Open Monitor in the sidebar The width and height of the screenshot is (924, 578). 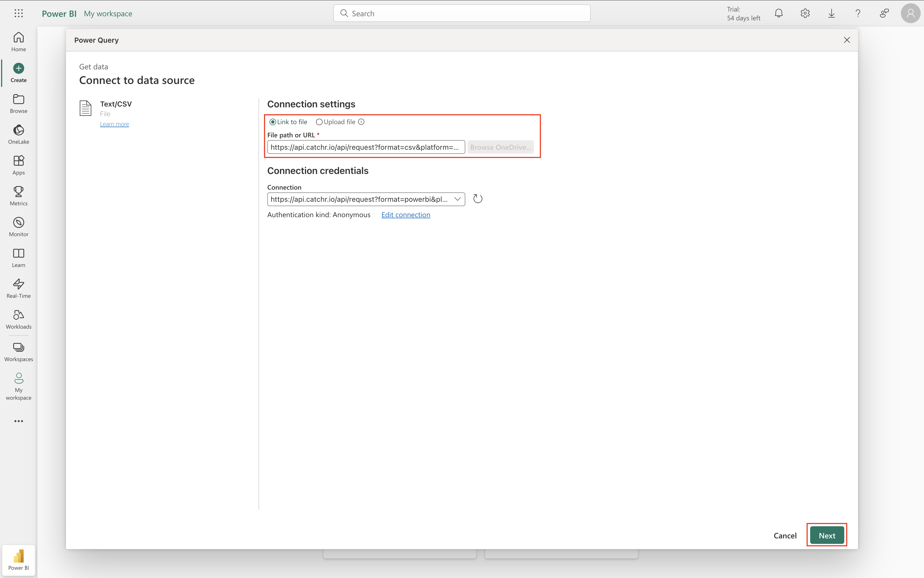coord(18,227)
